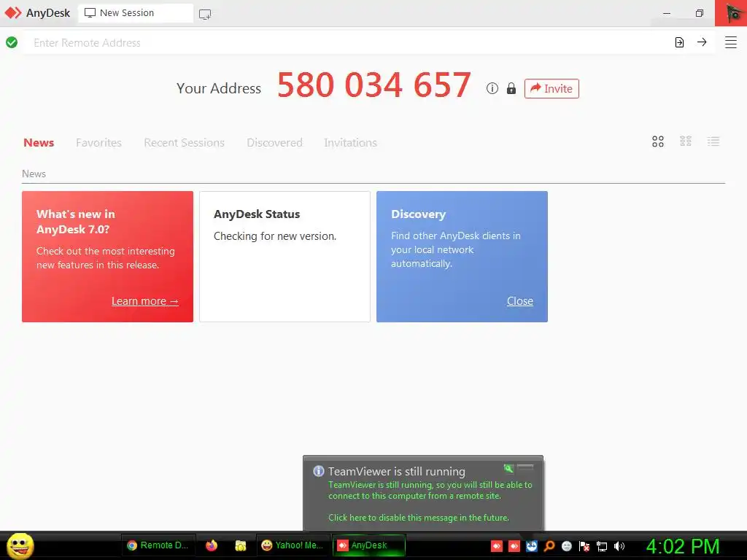
Task: Open a new session tab with the plus-monitor icon
Action: 205,15
